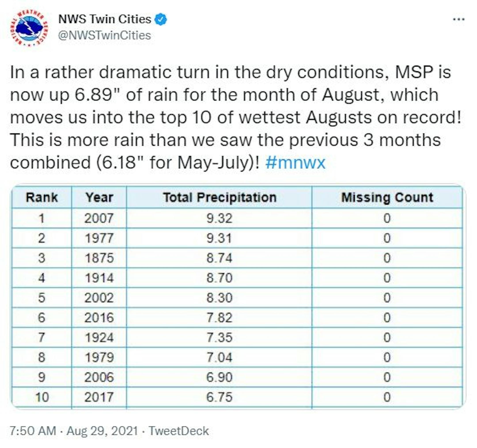Click the 9.31 precipitation value
This screenshot has height=448, width=477.
tap(219, 238)
